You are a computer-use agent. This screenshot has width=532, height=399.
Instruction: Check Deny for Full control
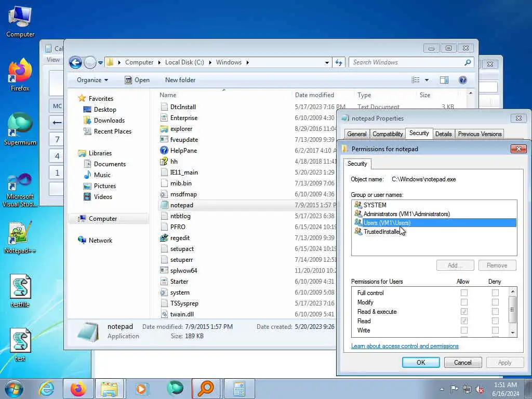coord(495,292)
